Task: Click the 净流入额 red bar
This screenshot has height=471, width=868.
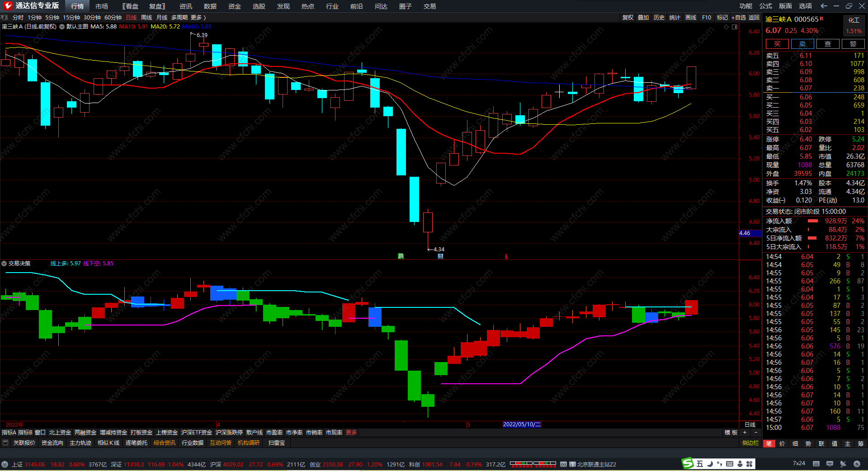Action: click(813, 221)
